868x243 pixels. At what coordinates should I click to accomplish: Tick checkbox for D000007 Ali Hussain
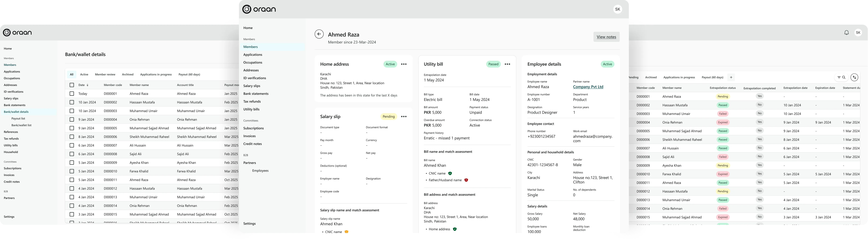pos(71,145)
